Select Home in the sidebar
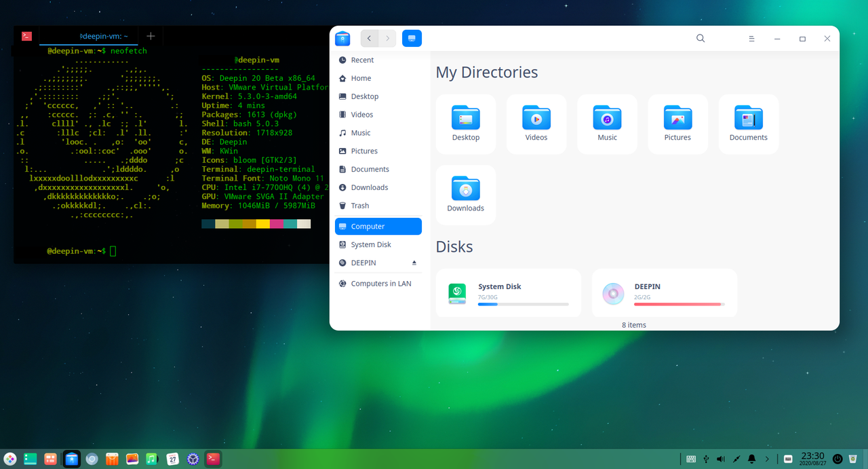This screenshot has height=469, width=868. (378, 78)
